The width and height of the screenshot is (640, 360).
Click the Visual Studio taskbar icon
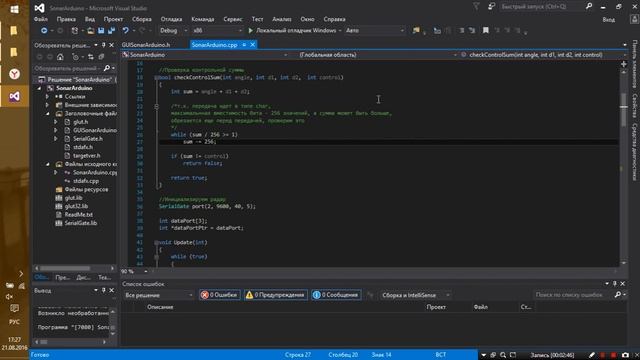pos(14,96)
